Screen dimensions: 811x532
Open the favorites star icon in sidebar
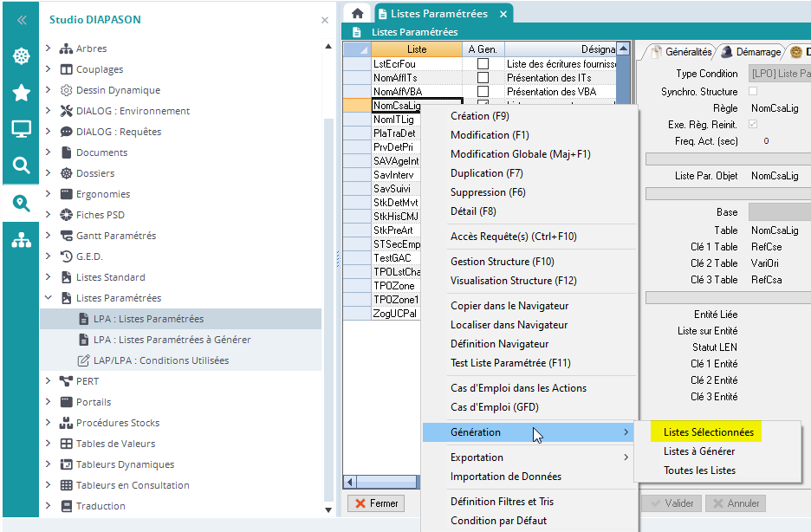(21, 93)
